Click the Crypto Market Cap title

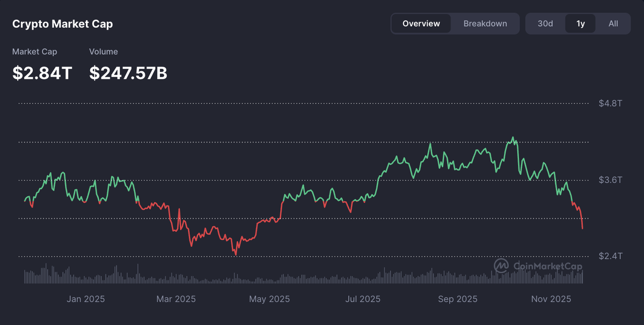62,24
